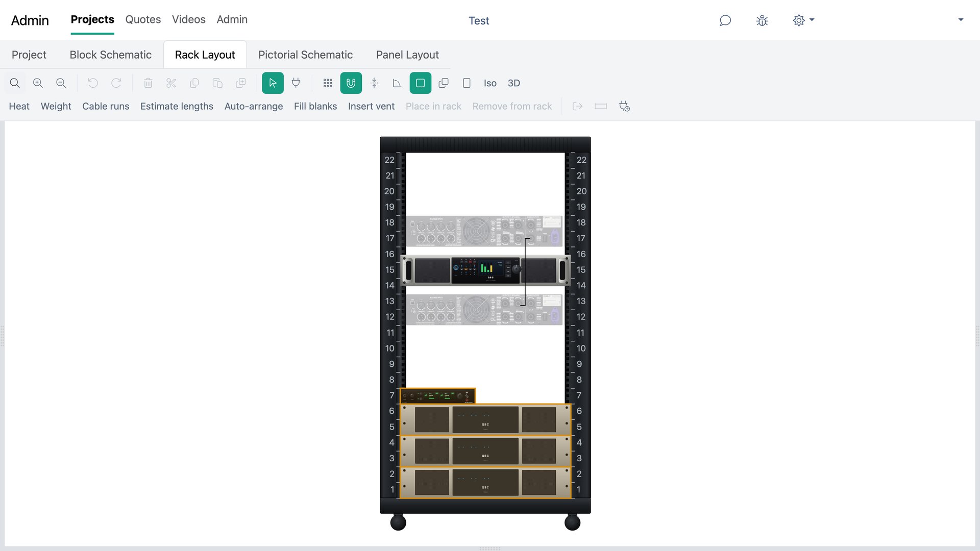The height and width of the screenshot is (551, 980).
Task: Click the blank panel rectangle icon
Action: [x=601, y=106]
